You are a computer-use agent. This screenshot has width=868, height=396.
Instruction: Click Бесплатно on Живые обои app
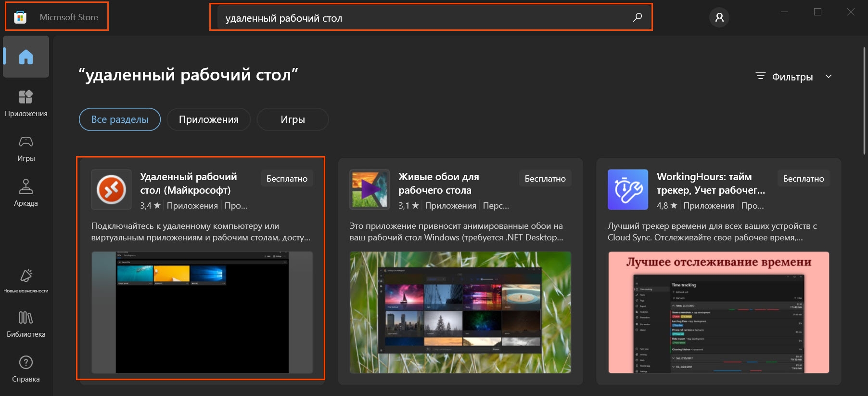pyautogui.click(x=545, y=179)
